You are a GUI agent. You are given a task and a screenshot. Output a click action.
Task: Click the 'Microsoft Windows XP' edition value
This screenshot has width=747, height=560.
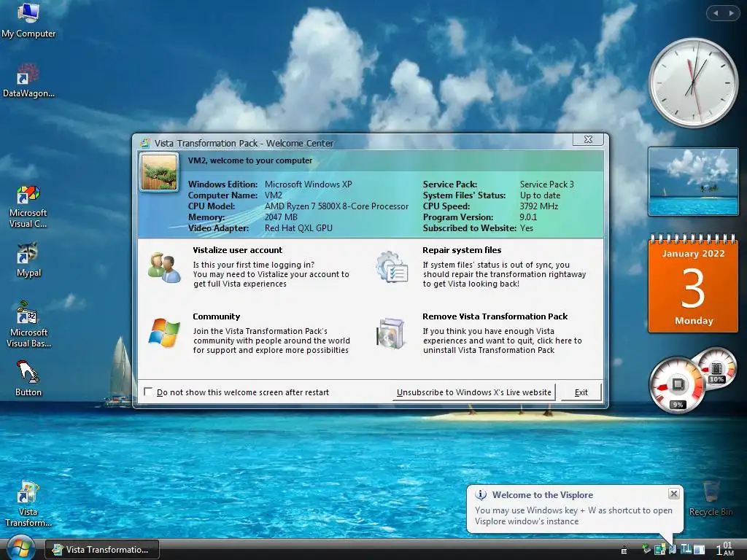coord(309,184)
